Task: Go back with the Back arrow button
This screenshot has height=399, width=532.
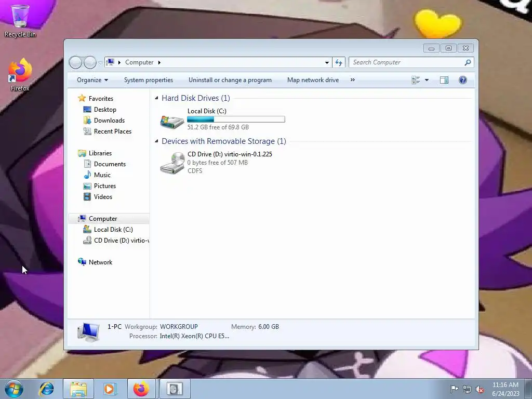Action: tap(75, 62)
